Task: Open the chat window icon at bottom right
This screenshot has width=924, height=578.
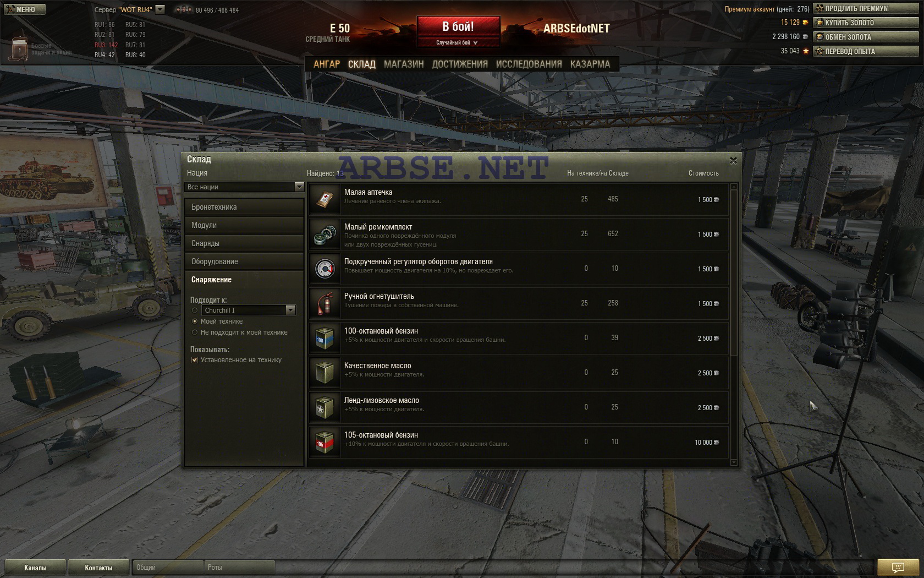Action: coord(898,567)
